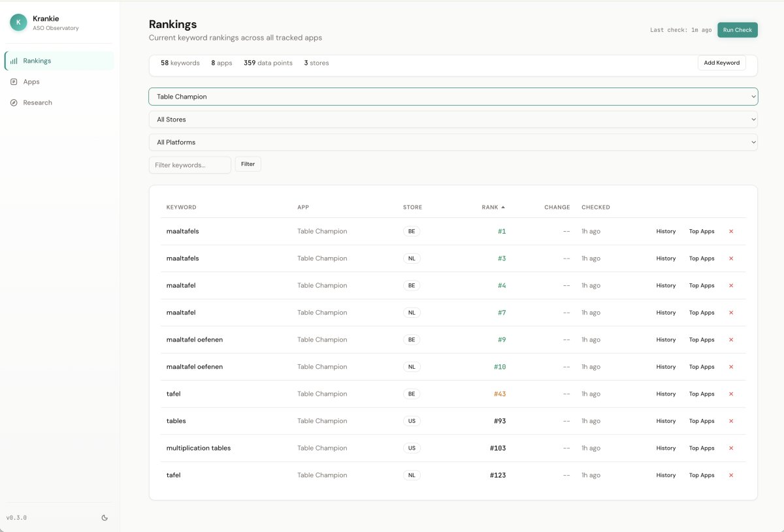View History for tables US keyword
The height and width of the screenshot is (532, 784).
pyautogui.click(x=666, y=421)
